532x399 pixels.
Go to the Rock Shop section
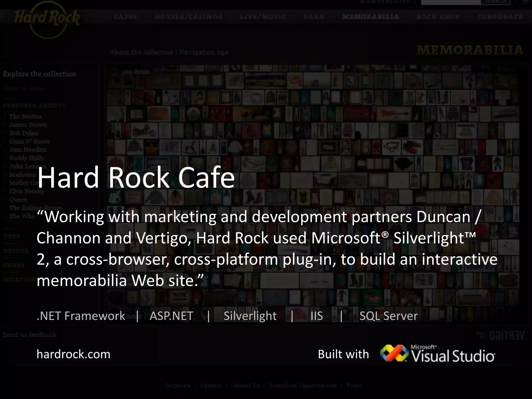[438, 17]
